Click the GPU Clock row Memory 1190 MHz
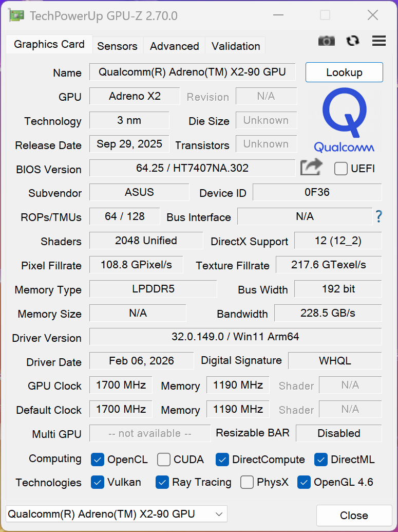Viewport: 398px width, 532px height. point(238,385)
